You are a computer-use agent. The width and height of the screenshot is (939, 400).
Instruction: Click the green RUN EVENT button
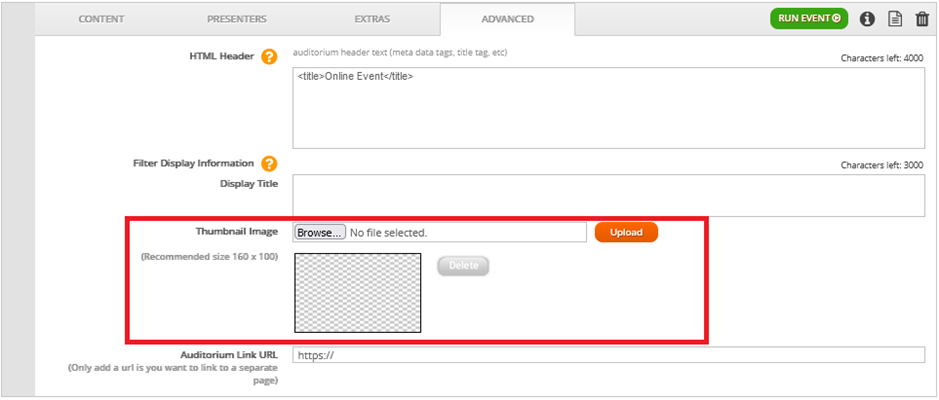tap(809, 19)
